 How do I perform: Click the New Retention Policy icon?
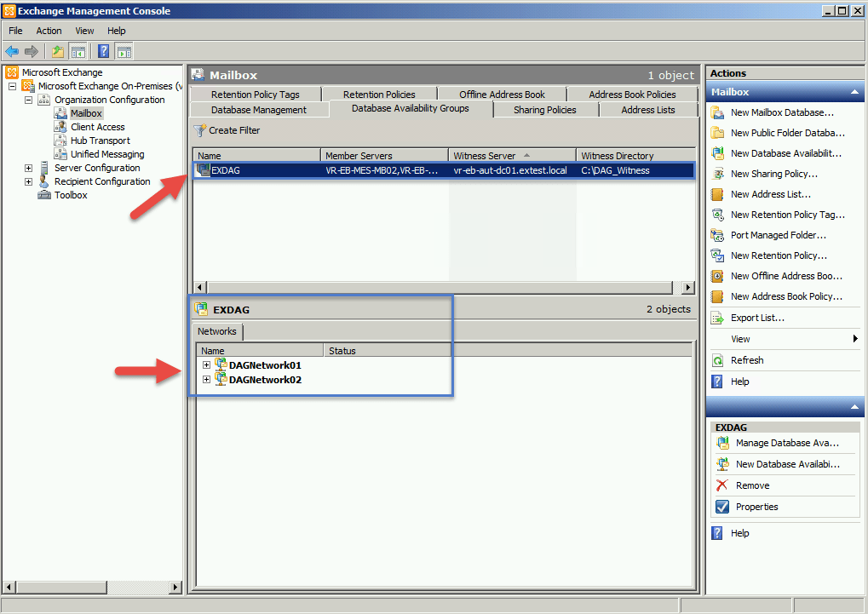point(717,255)
